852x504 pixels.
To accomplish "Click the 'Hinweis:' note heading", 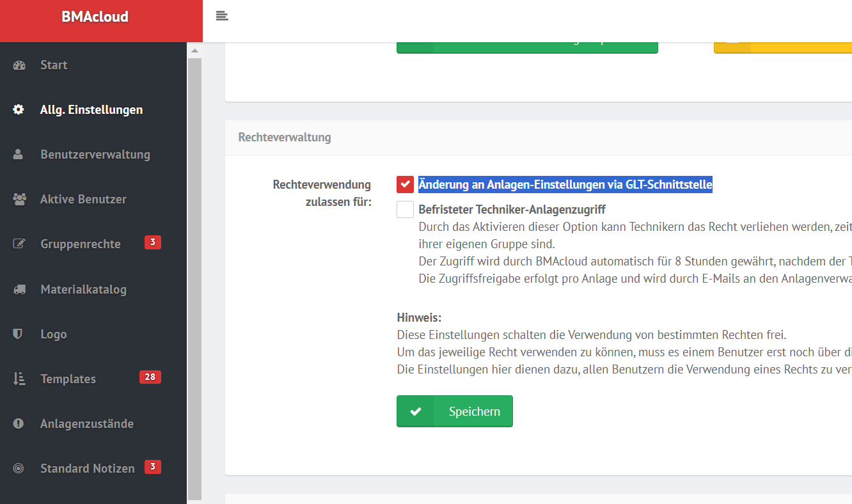I will (420, 318).
